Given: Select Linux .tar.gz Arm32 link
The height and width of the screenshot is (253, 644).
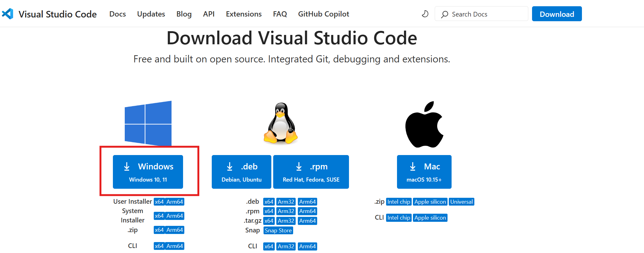Looking at the screenshot, I should (x=286, y=221).
